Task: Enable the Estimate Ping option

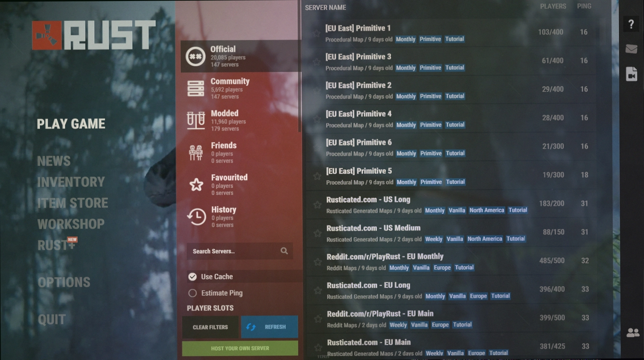Action: (x=193, y=293)
